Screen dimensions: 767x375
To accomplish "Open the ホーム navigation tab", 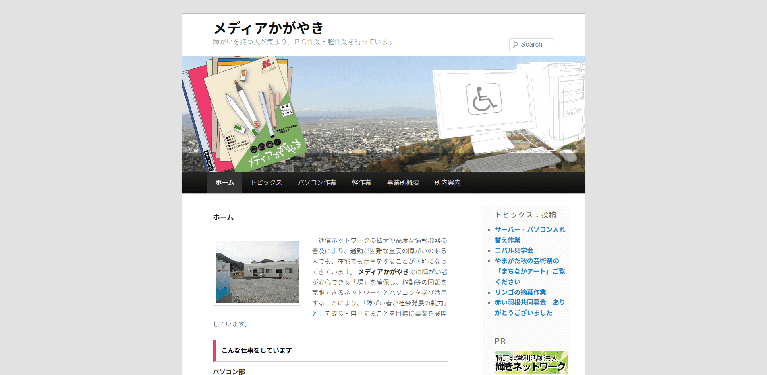I will (x=225, y=183).
